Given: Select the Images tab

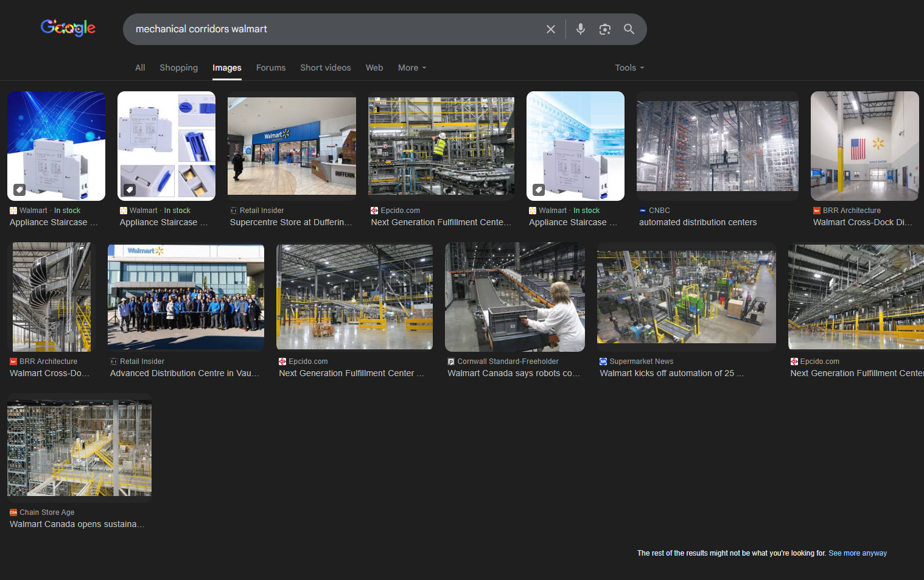Looking at the screenshot, I should (227, 68).
